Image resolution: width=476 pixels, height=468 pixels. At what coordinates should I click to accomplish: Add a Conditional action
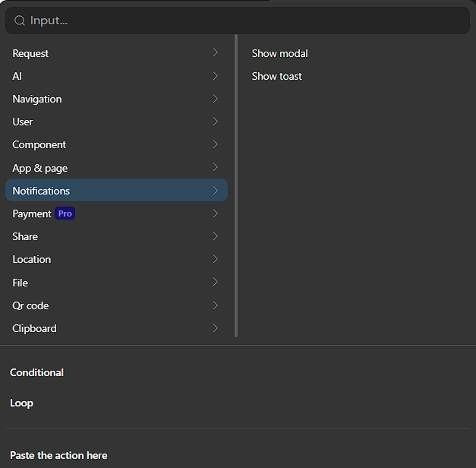(x=36, y=372)
